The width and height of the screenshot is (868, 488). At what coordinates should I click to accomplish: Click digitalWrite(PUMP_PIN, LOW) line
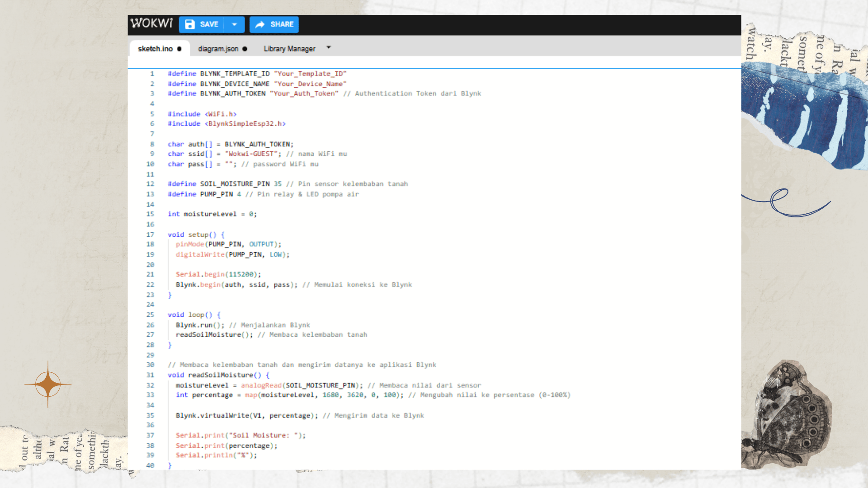pos(232,255)
